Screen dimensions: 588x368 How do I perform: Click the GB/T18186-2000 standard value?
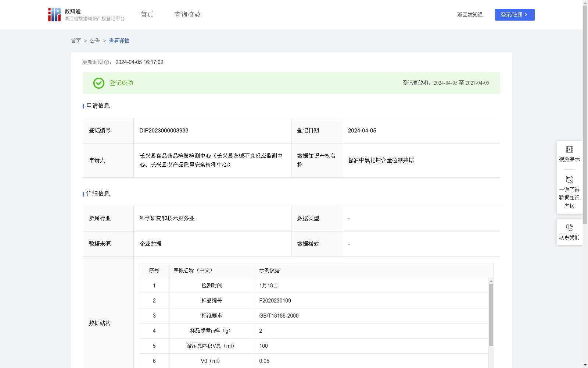[x=279, y=316]
